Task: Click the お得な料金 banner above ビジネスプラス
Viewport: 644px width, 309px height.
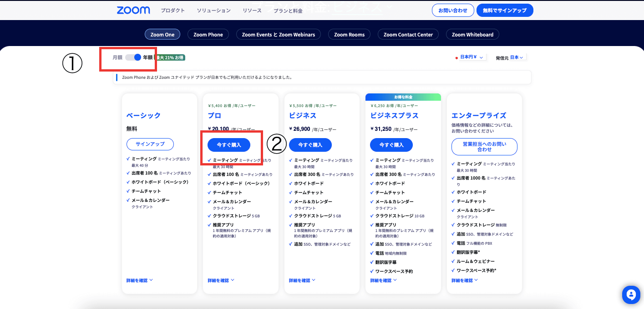Action: (403, 97)
